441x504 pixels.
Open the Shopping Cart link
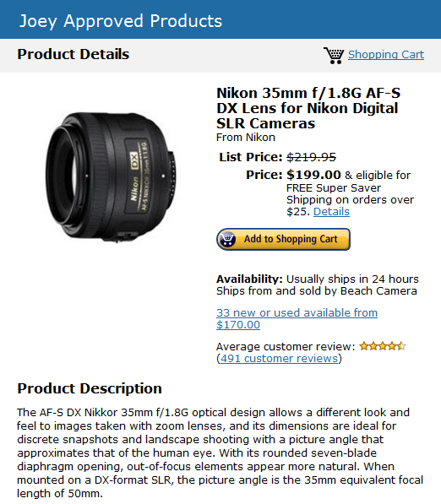coord(386,55)
